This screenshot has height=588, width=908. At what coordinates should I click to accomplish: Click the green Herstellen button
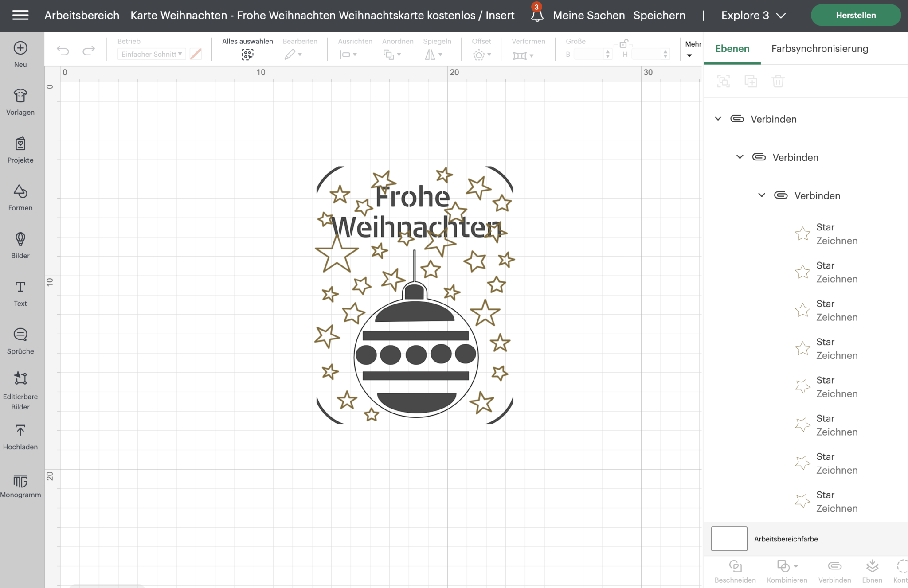point(856,15)
